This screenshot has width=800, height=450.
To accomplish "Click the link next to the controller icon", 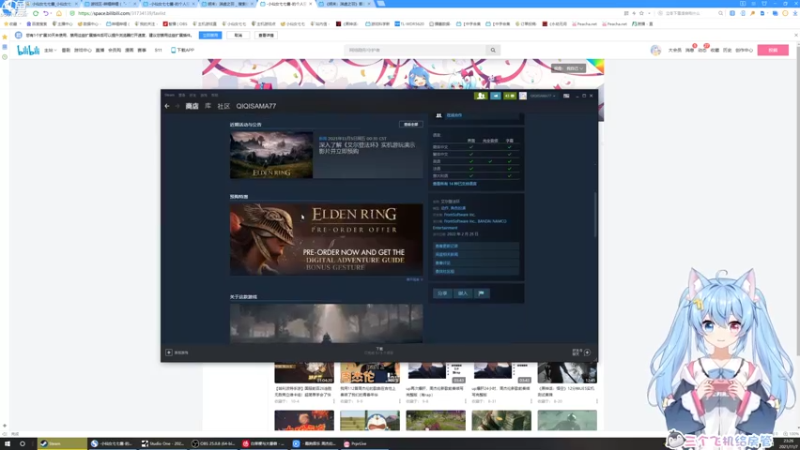I will coord(454,115).
